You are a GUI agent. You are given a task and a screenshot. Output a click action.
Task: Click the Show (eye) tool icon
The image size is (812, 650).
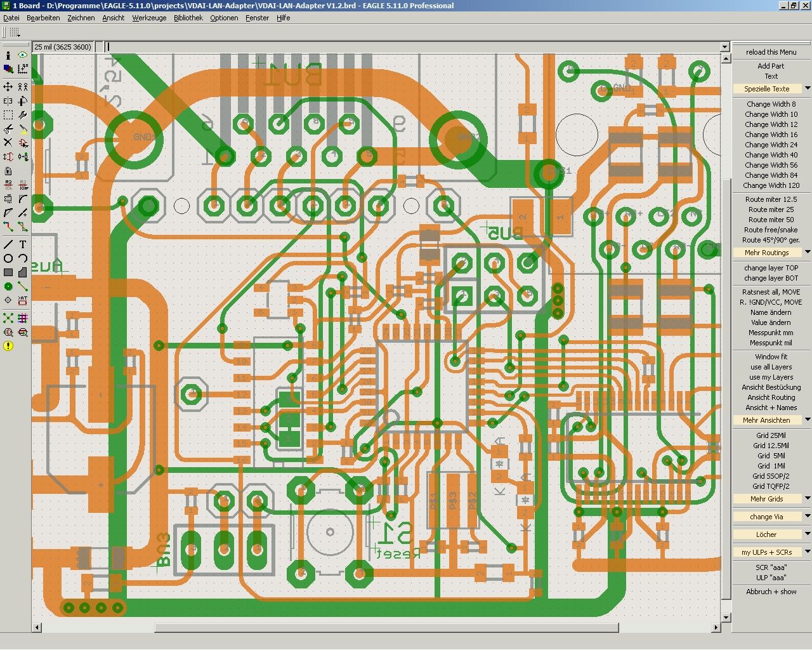(x=23, y=55)
